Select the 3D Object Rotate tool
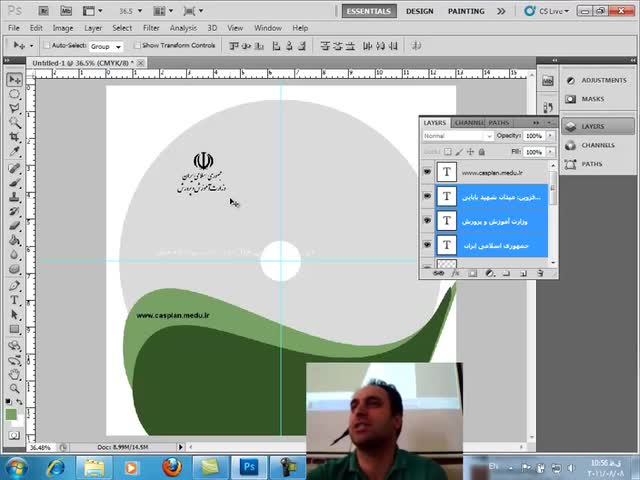 (14, 346)
